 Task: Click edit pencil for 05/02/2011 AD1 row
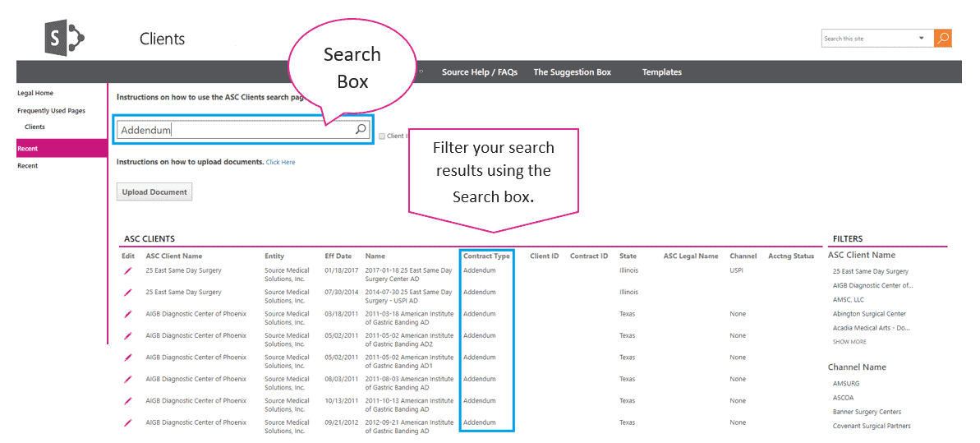coord(128,358)
